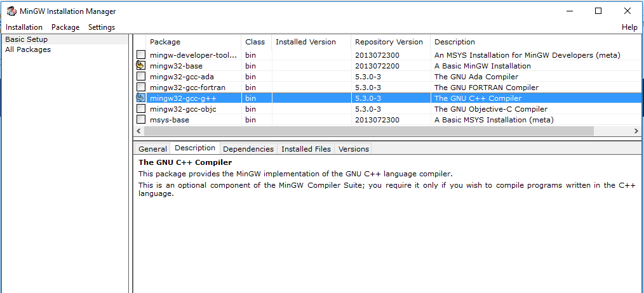This screenshot has width=644, height=293.
Task: Click the MinGW app icon in title bar
Action: point(11,11)
